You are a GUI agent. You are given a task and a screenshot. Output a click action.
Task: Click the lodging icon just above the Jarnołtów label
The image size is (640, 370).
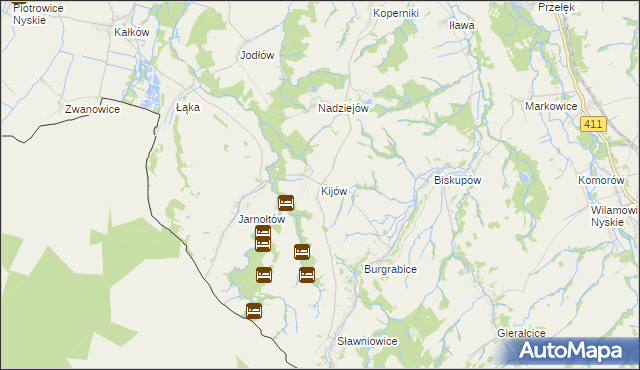(x=286, y=203)
